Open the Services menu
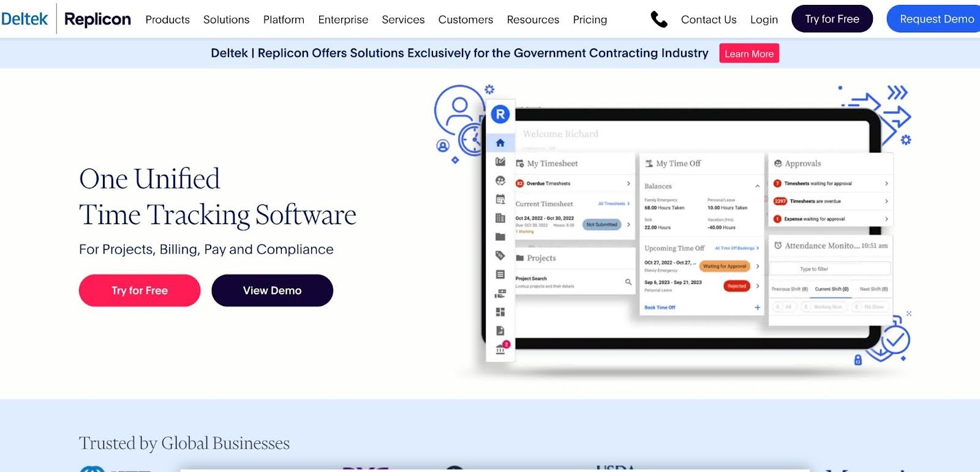 [x=403, y=20]
